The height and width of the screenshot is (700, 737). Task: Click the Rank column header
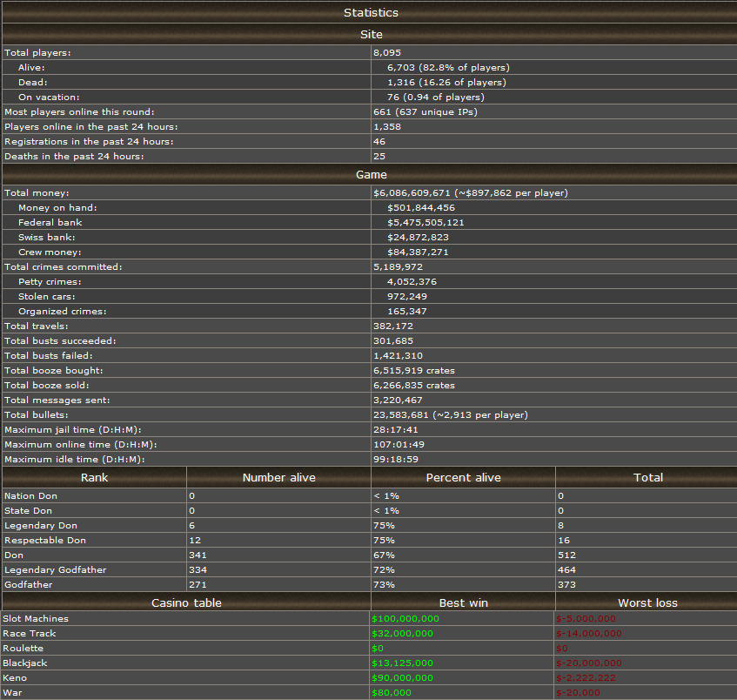coord(94,477)
